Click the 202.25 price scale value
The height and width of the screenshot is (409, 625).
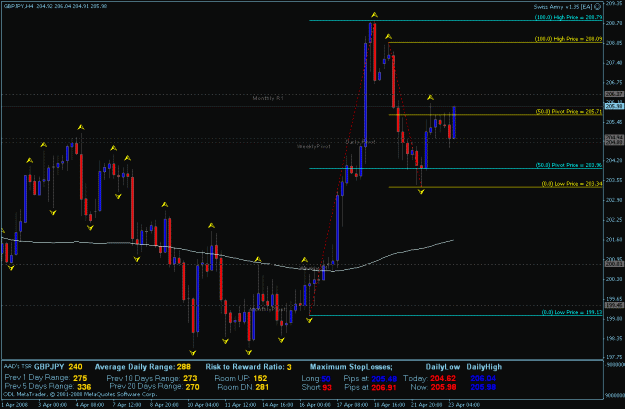(614, 220)
